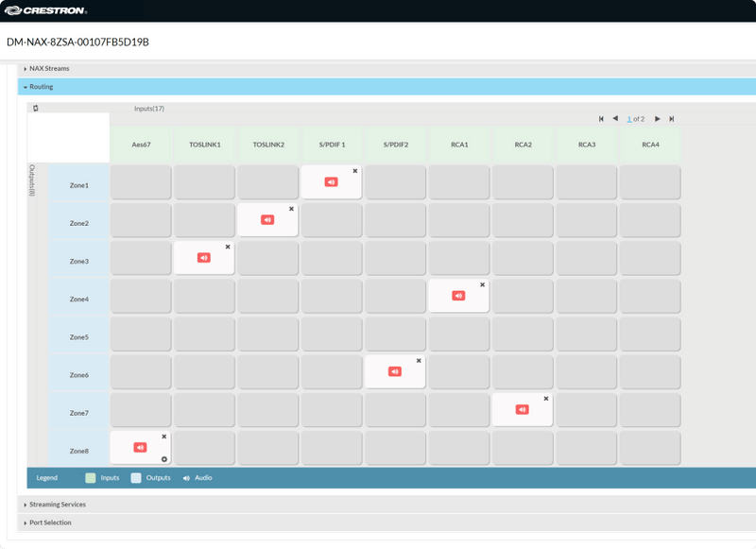The height and width of the screenshot is (549, 756).
Task: Route Aes67 to Zone1 by clicking the empty cell
Action: (x=141, y=182)
